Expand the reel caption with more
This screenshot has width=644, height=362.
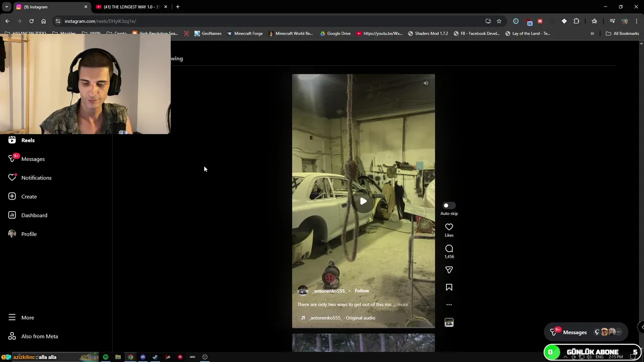pyautogui.click(x=403, y=305)
